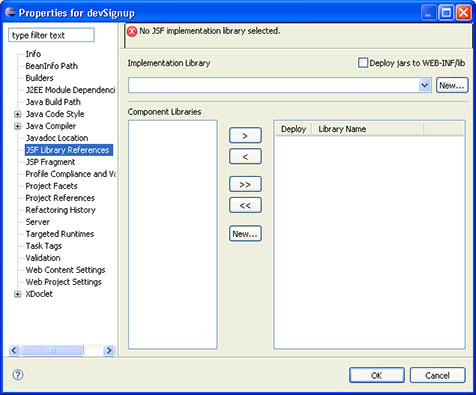
Task: Add selected library with > button
Action: (245, 136)
